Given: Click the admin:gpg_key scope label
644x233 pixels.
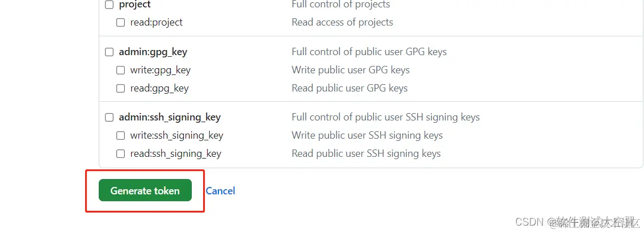Looking at the screenshot, I should [153, 52].
